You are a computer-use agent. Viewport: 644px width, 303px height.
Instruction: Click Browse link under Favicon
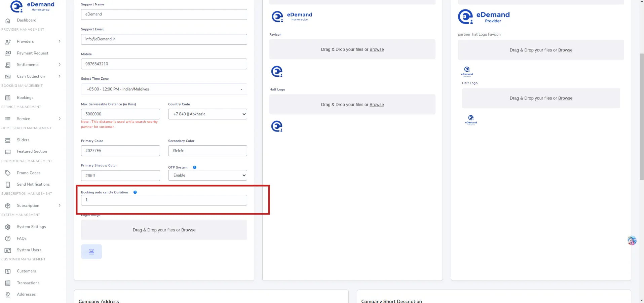(376, 49)
